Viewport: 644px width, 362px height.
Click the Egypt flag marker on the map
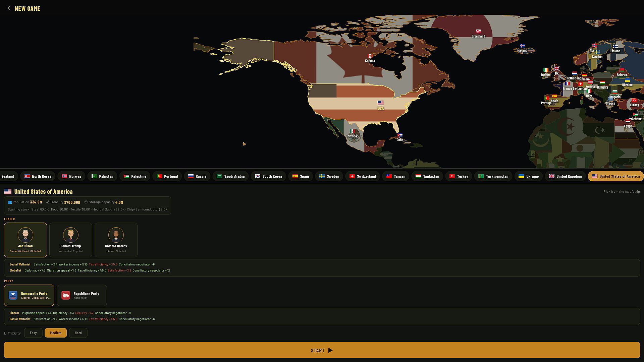coord(628,122)
